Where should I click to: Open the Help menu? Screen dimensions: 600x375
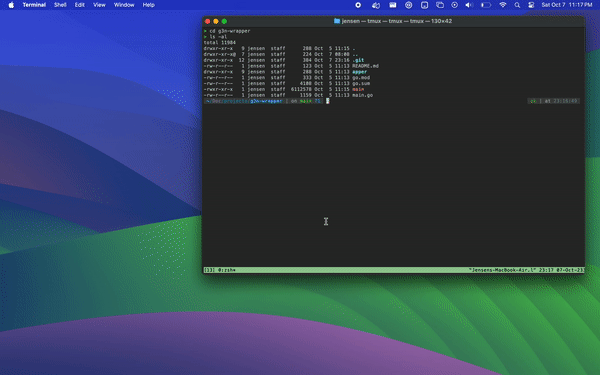point(148,5)
